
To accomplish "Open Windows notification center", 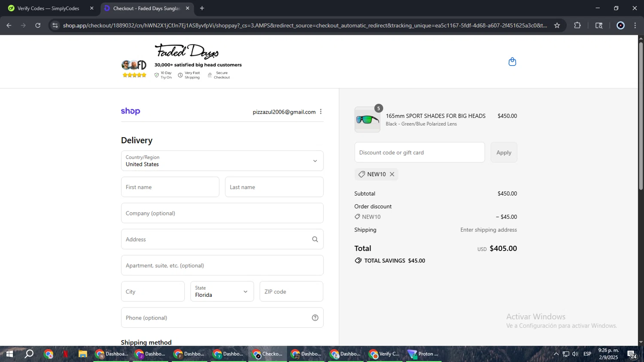I will (x=632, y=354).
